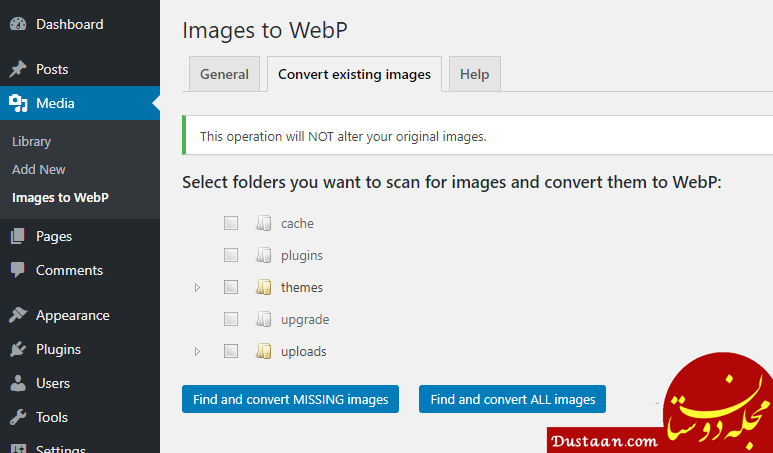Go to Posts in the sidebar
This screenshot has width=773, height=453.
[80, 69]
